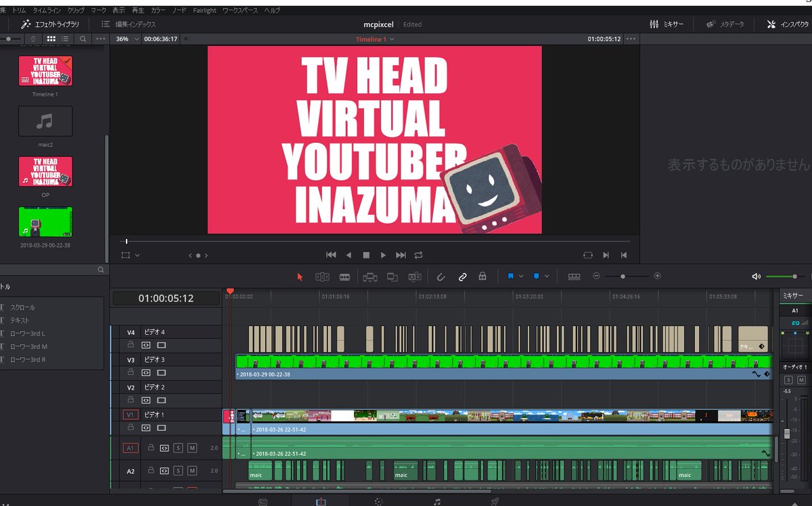The image size is (812, 506).
Task: Open viewer options three-dot menu
Action: (631, 39)
